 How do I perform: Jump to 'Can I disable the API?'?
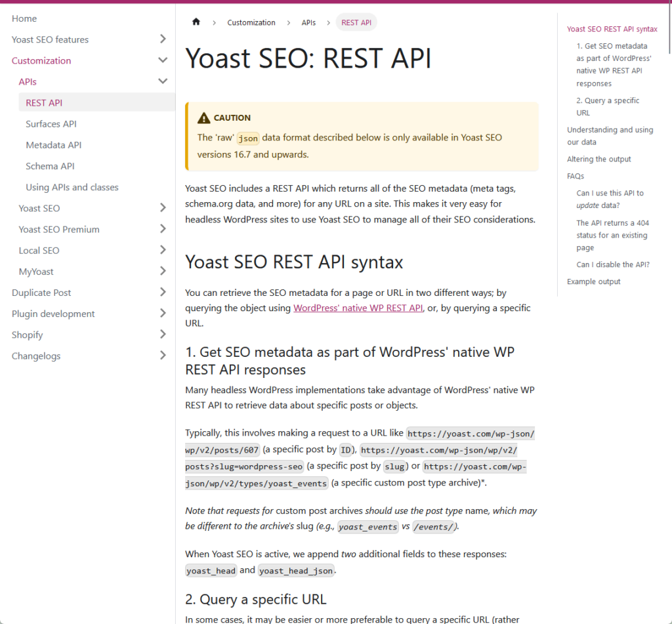[x=613, y=264]
